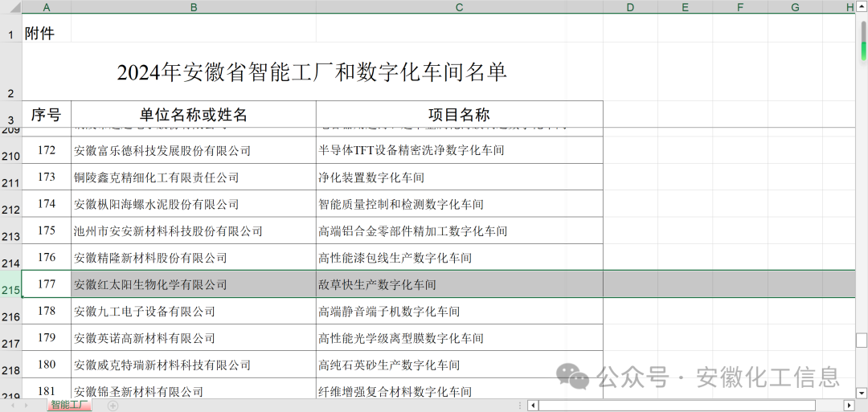Viewport: 868px width, 412px height.
Task: Select row 212 header
Action: [10, 203]
